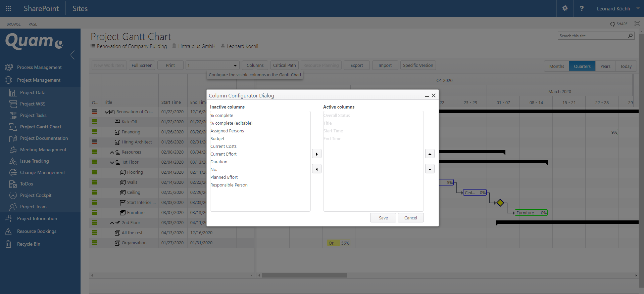
Task: Click the help question mark icon
Action: point(582,8)
